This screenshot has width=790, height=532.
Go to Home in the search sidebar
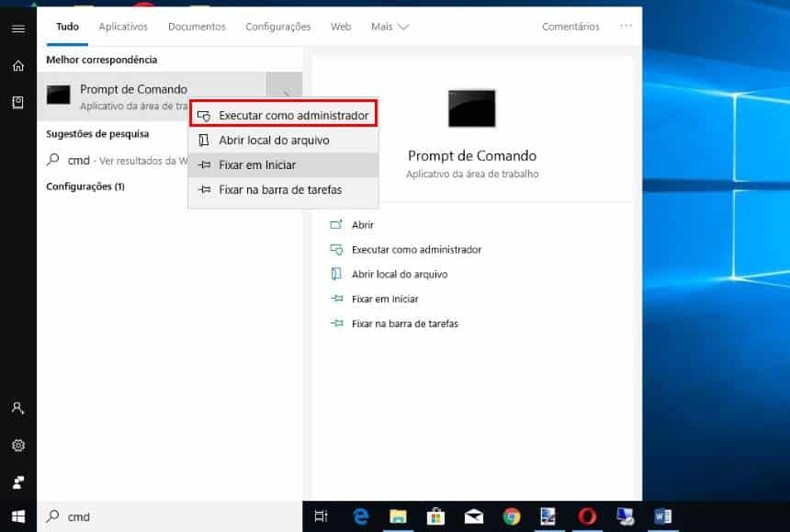click(x=18, y=66)
